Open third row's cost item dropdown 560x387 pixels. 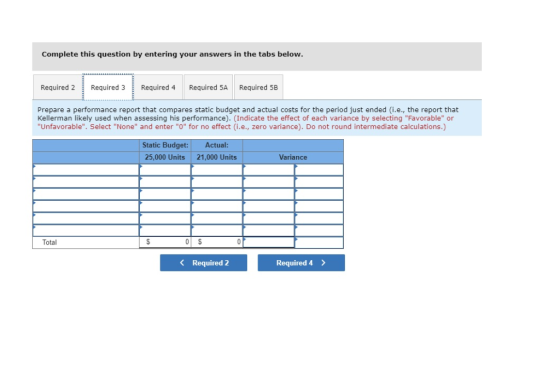[86, 194]
